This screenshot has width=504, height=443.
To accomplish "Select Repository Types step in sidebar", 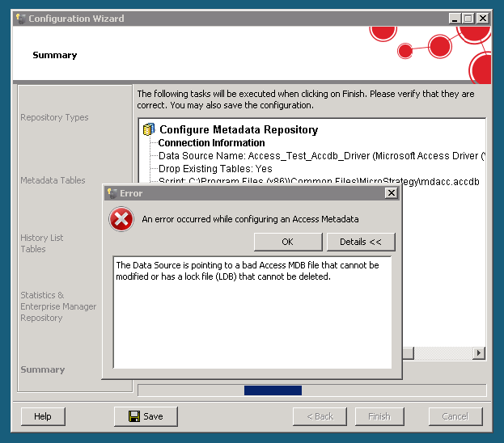I will click(54, 117).
